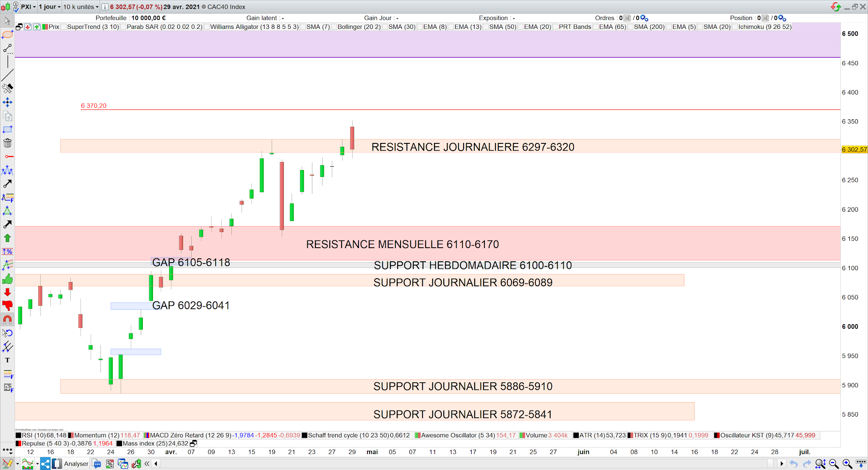Enable the SMA (200) checkbox
The width and height of the screenshot is (868, 470).
(630, 27)
